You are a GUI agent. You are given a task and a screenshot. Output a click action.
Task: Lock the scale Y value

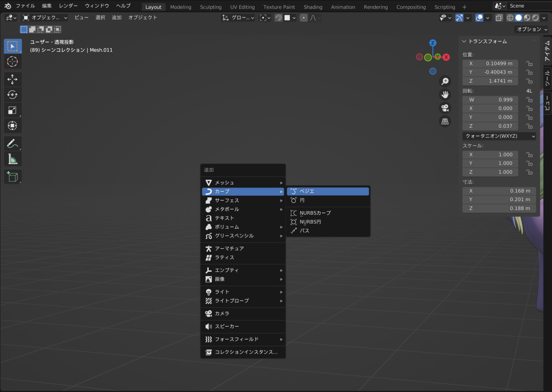click(x=529, y=163)
